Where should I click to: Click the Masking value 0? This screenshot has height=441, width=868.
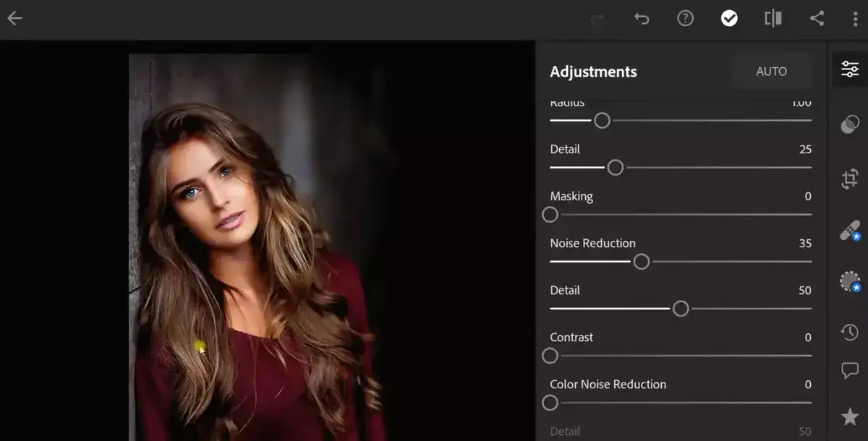[808, 197]
